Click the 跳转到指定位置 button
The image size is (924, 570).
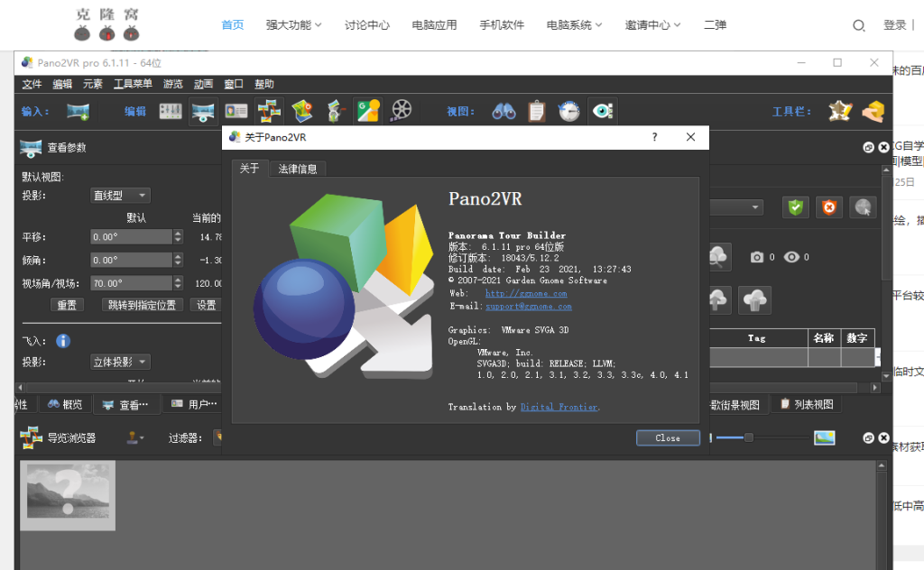[x=142, y=305]
